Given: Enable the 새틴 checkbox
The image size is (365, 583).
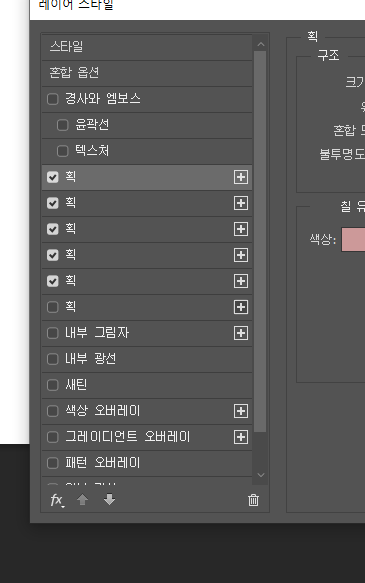Looking at the screenshot, I should (53, 385).
